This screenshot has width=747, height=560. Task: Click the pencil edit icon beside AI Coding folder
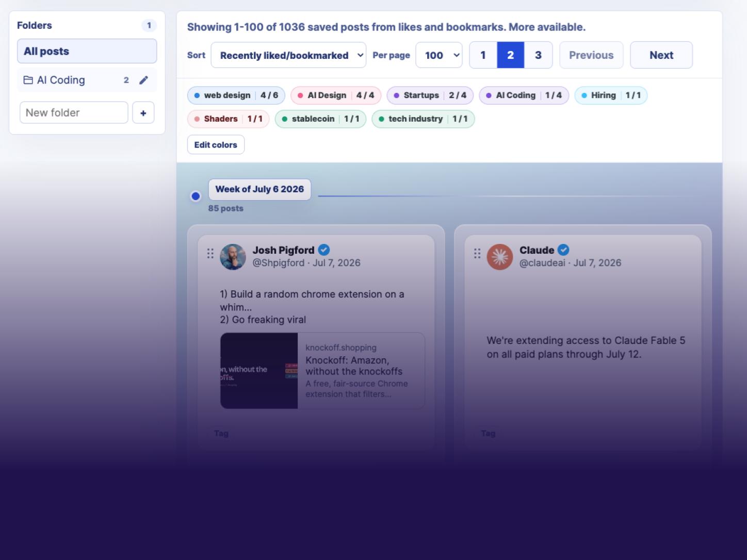point(143,80)
